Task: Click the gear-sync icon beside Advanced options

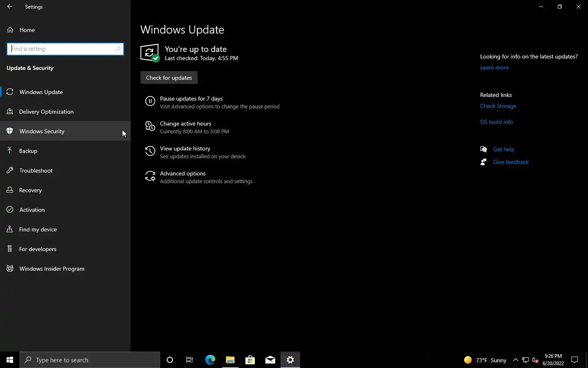Action: 150,176
